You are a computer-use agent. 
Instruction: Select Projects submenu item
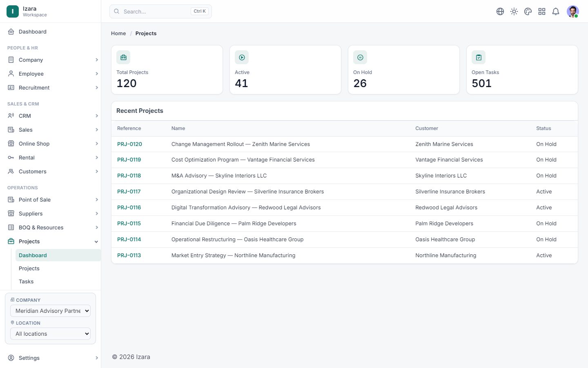pos(58,268)
